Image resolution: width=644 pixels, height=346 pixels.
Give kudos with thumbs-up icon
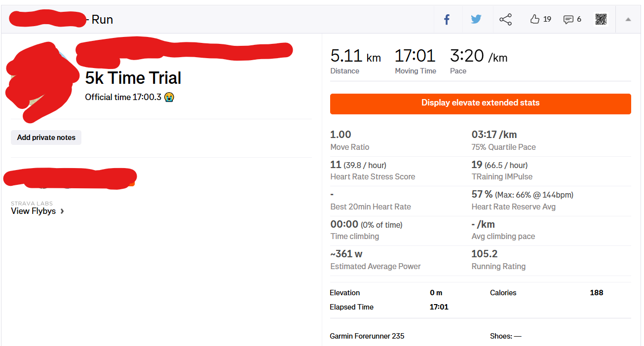pyautogui.click(x=535, y=20)
